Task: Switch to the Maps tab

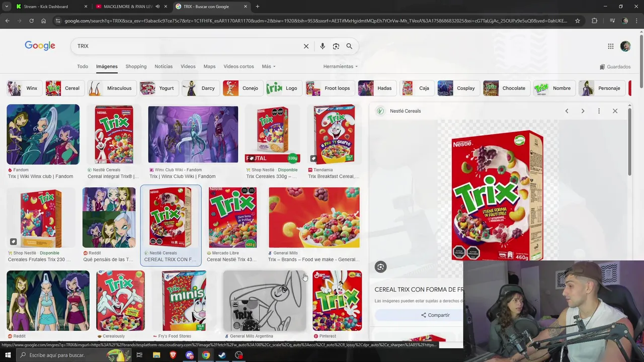Action: 209,66
